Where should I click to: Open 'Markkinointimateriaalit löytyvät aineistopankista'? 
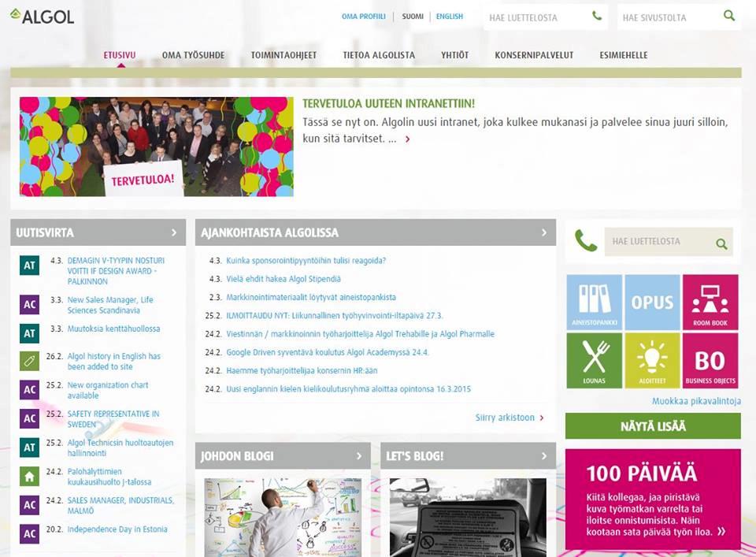tap(311, 297)
